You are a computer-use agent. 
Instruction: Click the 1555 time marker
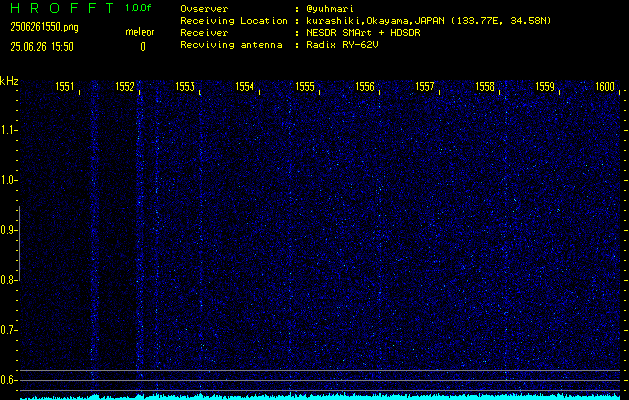305,87
